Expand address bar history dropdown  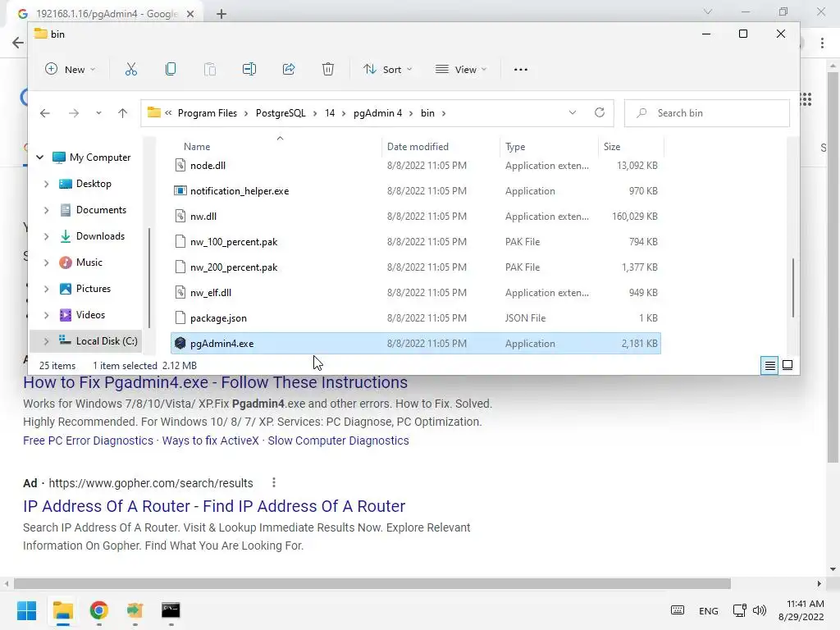(x=572, y=112)
